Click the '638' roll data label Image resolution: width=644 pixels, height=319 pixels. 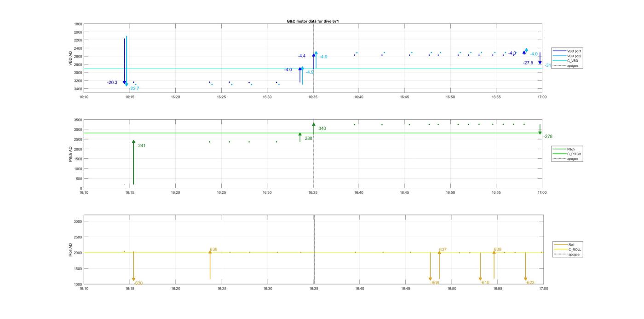coord(213,249)
